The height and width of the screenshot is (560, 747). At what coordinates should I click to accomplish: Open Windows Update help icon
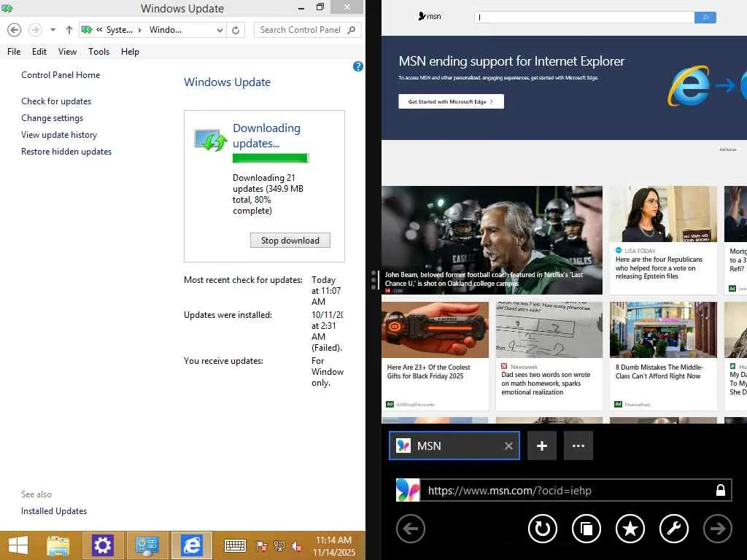[357, 66]
